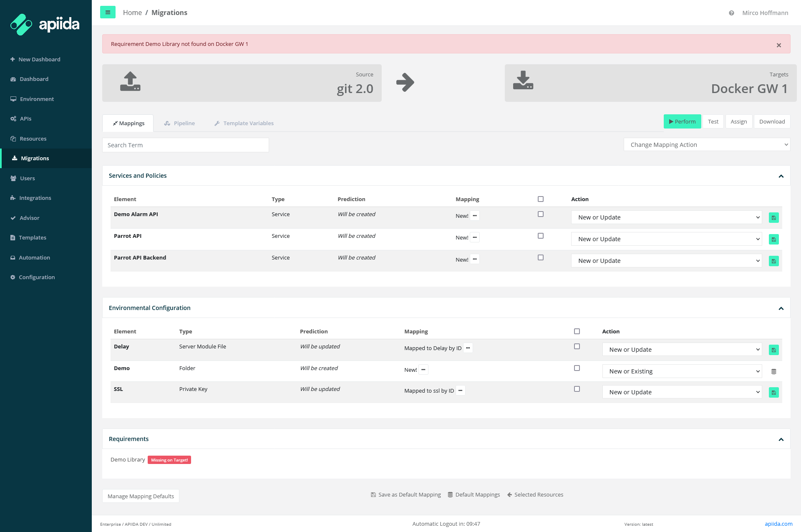Open mapping ellipsis for SSL private key
Image resolution: width=801 pixels, height=532 pixels.
coord(460,391)
